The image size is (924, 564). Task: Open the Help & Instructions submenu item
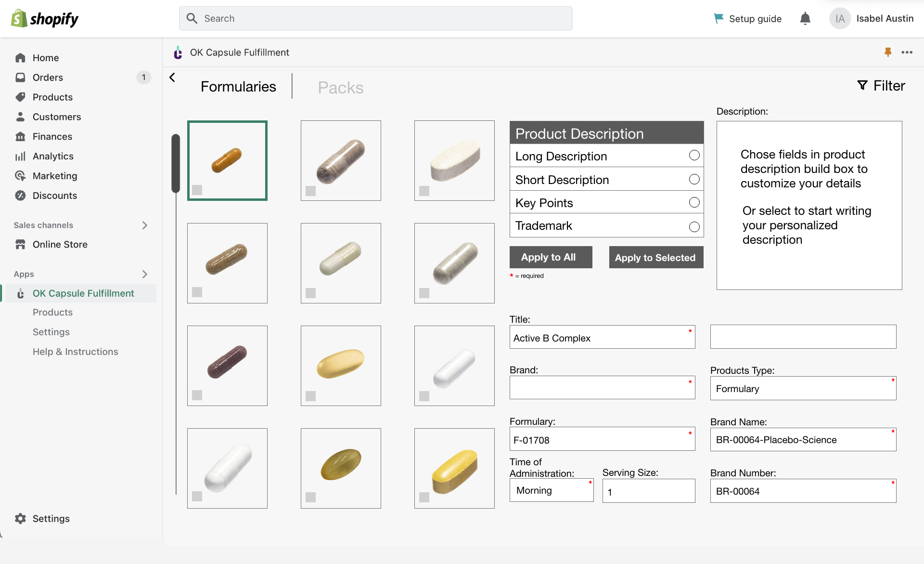coord(75,352)
